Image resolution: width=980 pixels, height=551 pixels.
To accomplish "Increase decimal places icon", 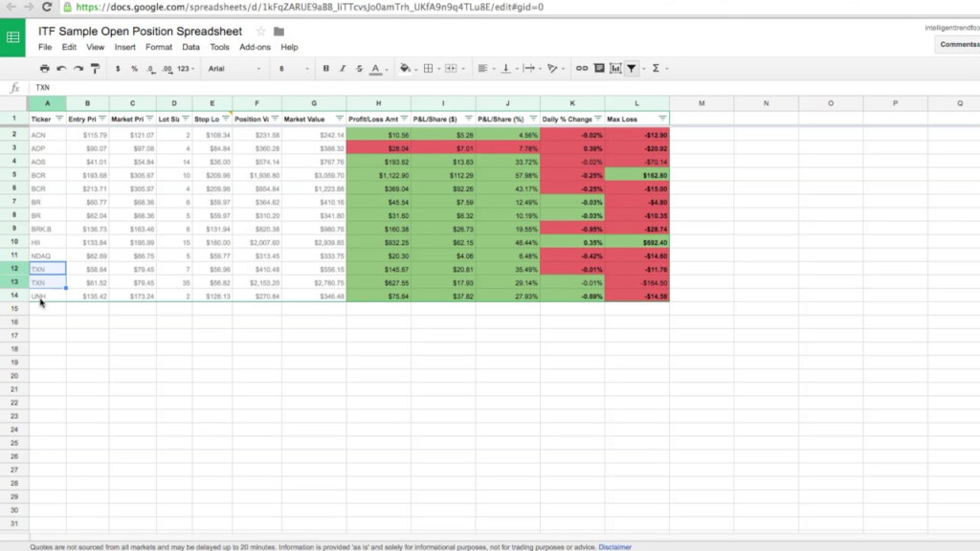I will [167, 69].
